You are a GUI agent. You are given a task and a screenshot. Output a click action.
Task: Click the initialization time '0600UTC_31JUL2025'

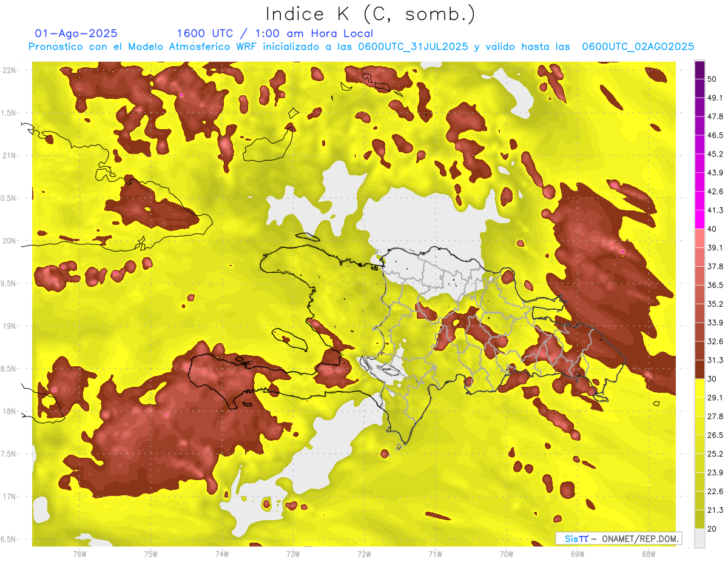click(x=413, y=47)
